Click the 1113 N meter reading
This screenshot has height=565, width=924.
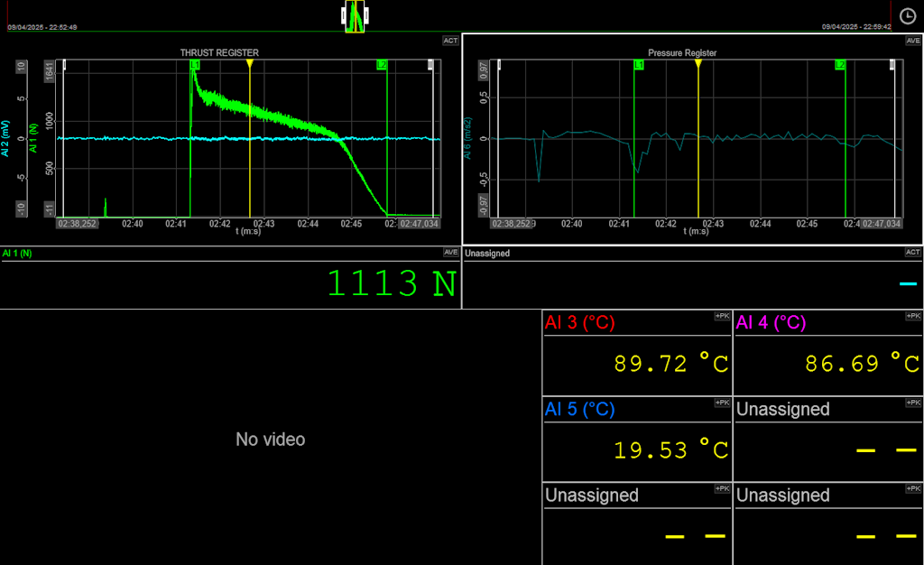click(x=392, y=284)
